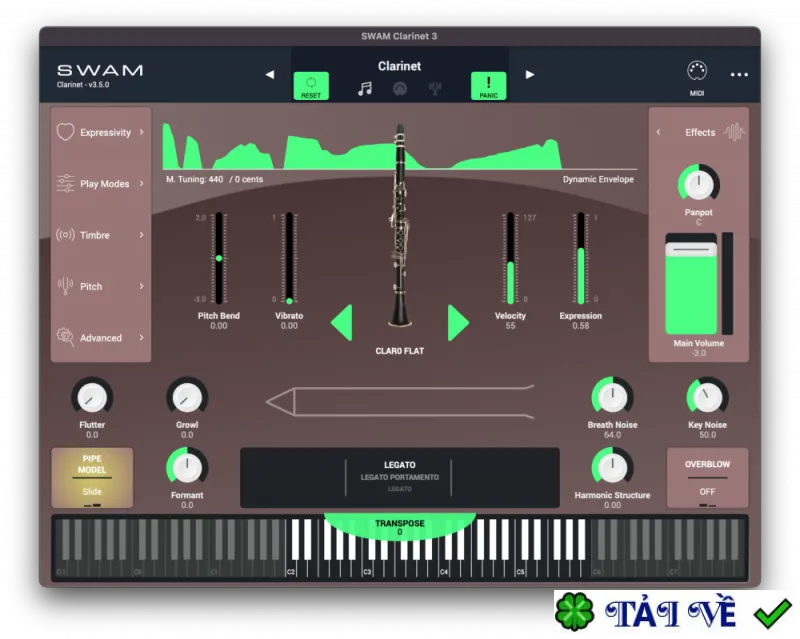800x639 pixels.
Task: Go to next preset with right header arrow
Action: click(530, 75)
